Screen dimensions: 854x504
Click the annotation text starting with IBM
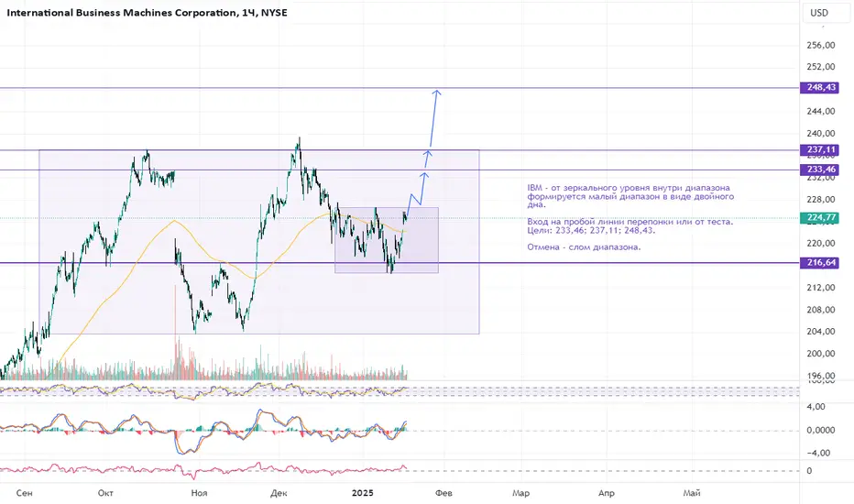pos(630,196)
